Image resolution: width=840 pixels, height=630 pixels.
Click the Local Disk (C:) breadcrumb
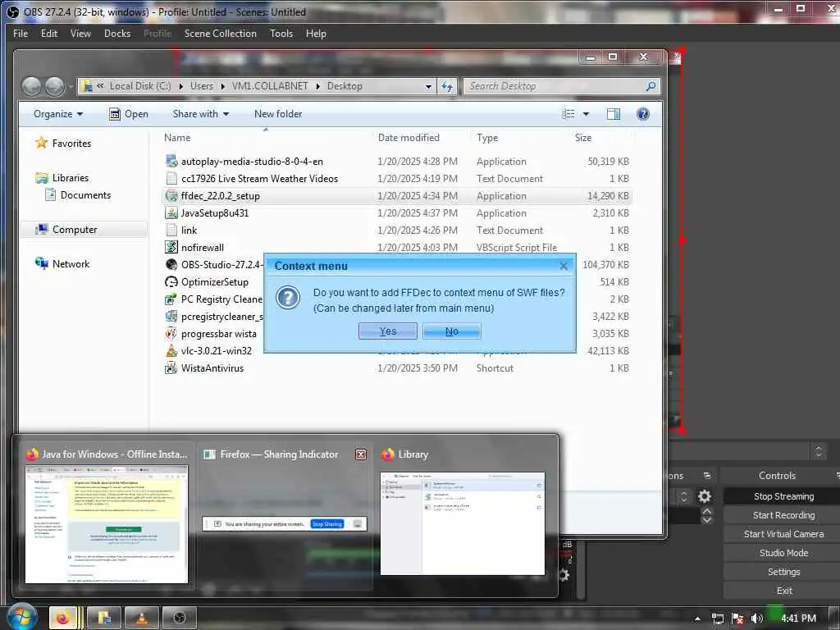tap(139, 85)
